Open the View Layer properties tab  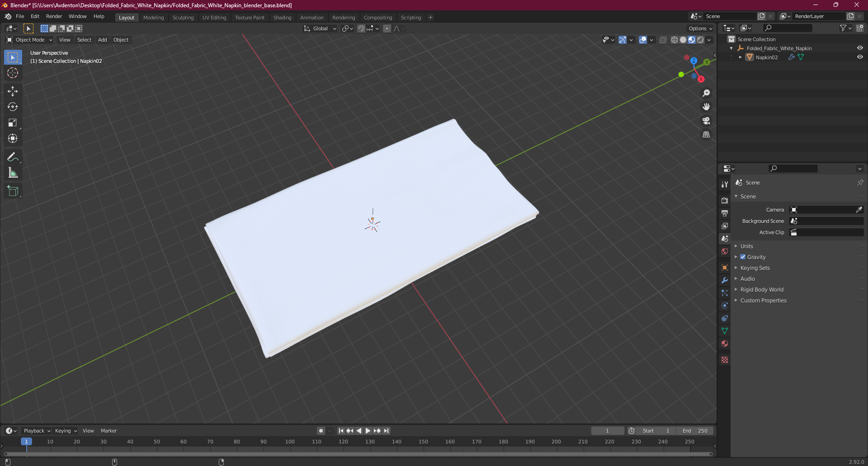(x=725, y=226)
